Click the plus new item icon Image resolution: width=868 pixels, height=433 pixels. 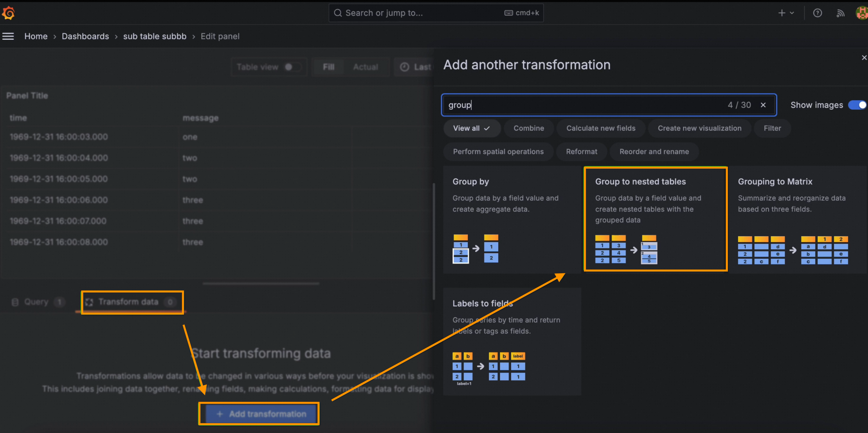tap(782, 13)
